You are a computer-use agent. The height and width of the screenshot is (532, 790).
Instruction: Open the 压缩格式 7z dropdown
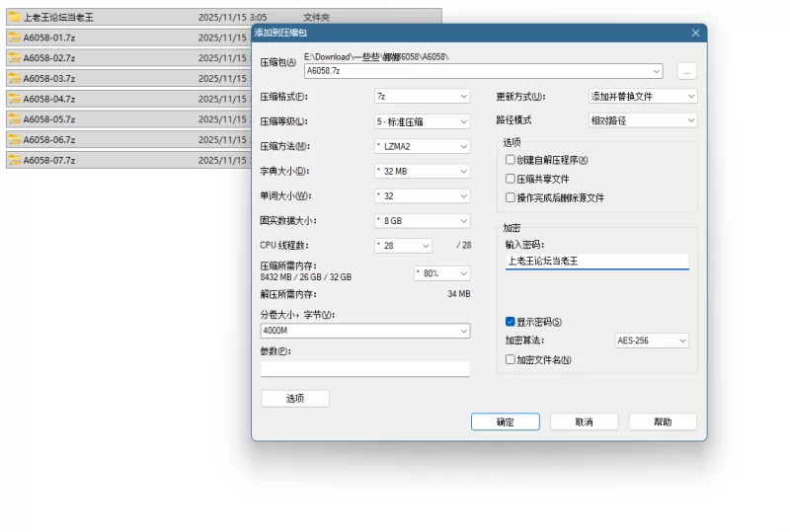tap(422, 97)
